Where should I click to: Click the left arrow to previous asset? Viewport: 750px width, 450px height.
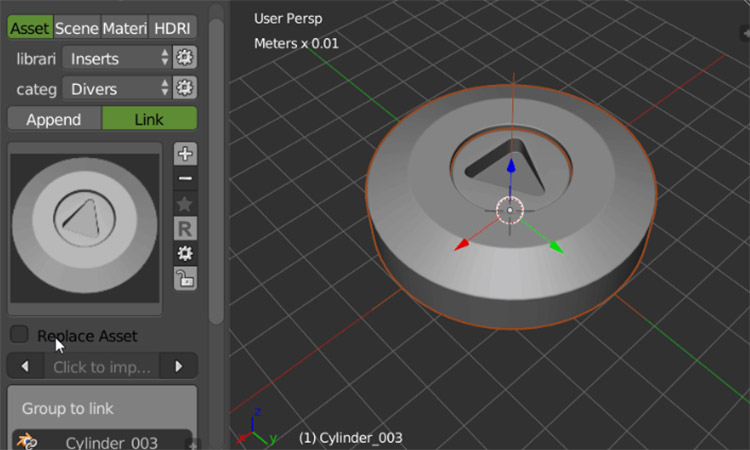pos(25,366)
